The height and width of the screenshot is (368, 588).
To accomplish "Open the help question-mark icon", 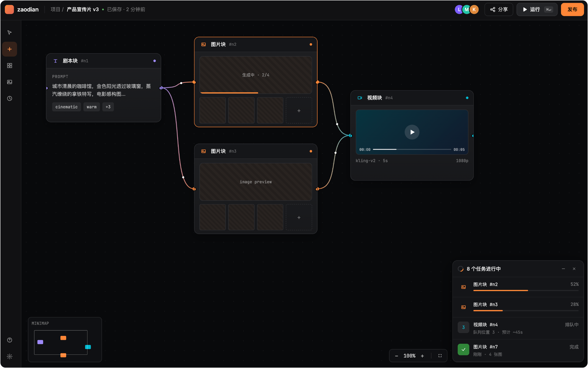I will coord(10,340).
